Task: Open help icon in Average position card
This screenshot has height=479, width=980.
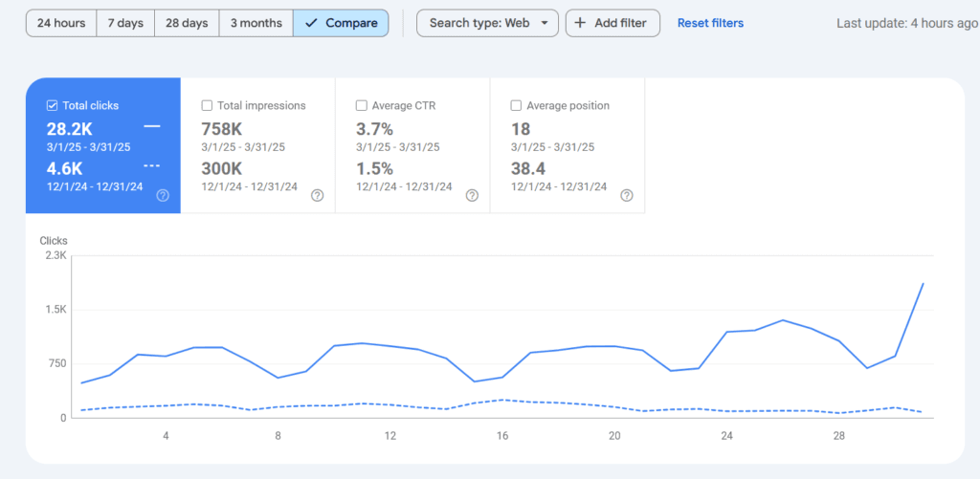Action: 627,195
